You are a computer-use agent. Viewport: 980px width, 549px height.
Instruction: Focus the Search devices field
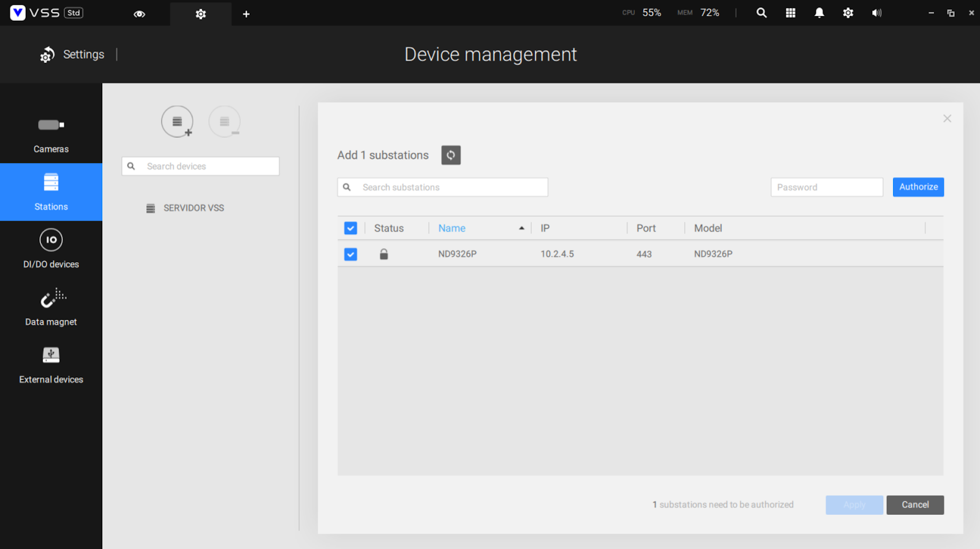[200, 166]
